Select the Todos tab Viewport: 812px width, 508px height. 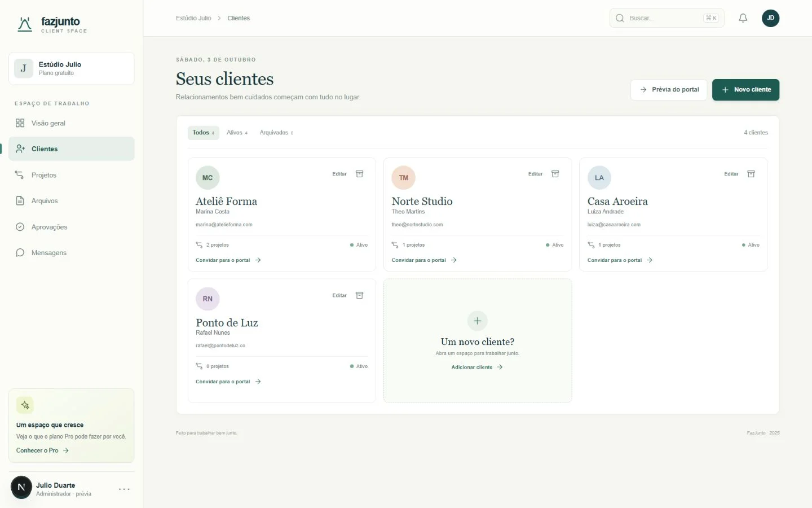click(x=203, y=133)
